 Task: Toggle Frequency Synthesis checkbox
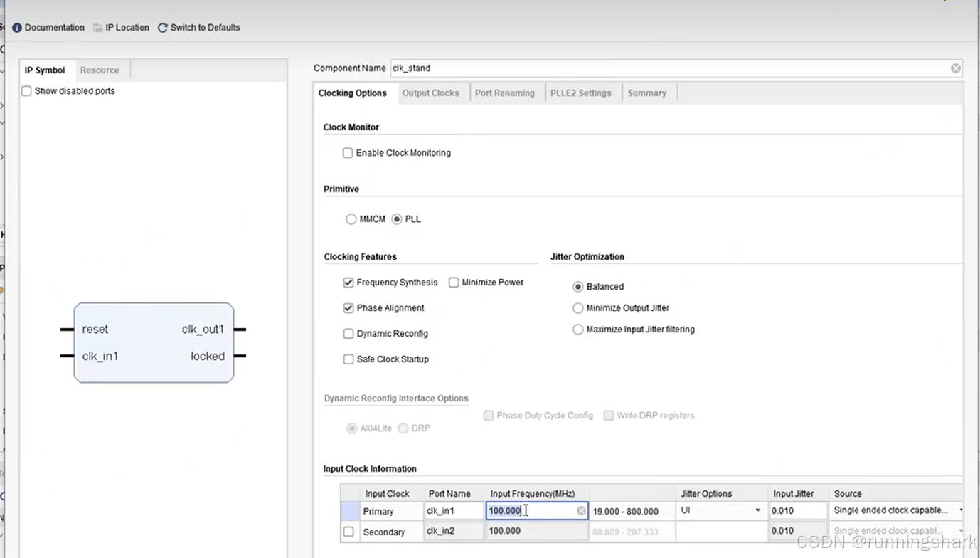click(348, 283)
